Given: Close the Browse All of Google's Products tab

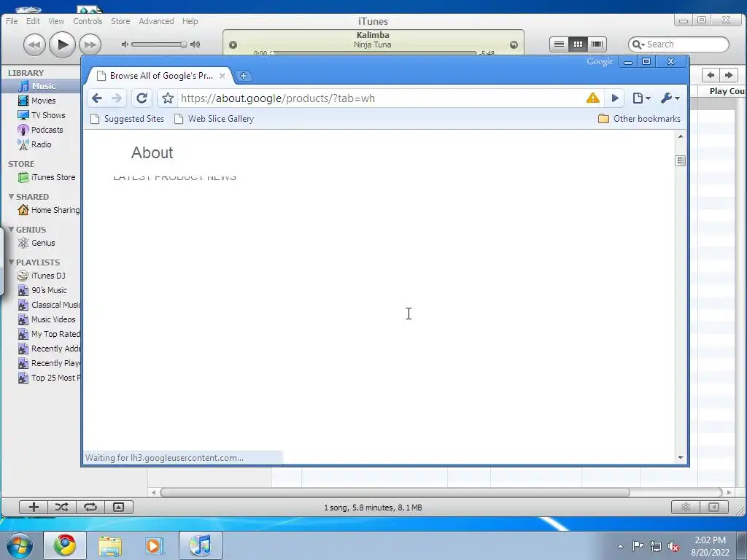Looking at the screenshot, I should [x=222, y=76].
